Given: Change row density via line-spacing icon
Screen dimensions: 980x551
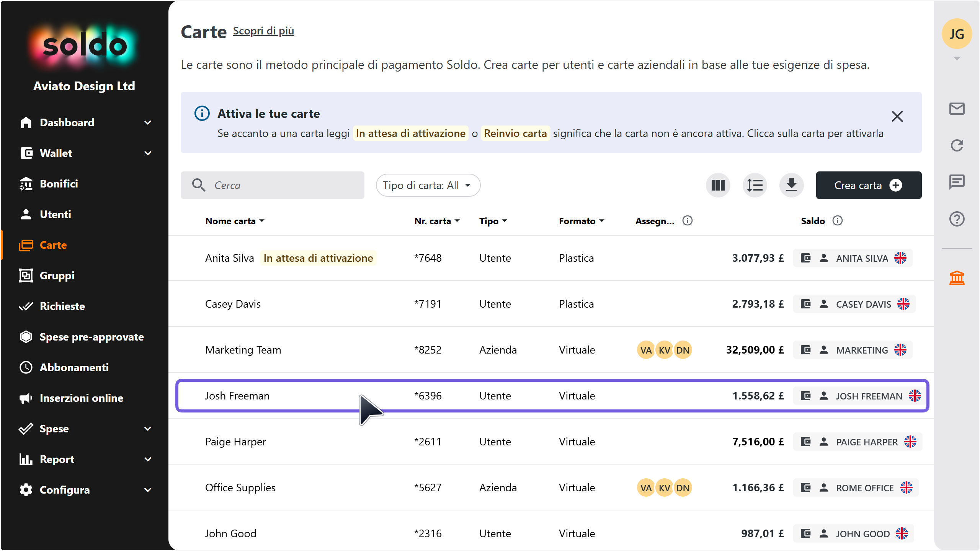Looking at the screenshot, I should tap(755, 186).
